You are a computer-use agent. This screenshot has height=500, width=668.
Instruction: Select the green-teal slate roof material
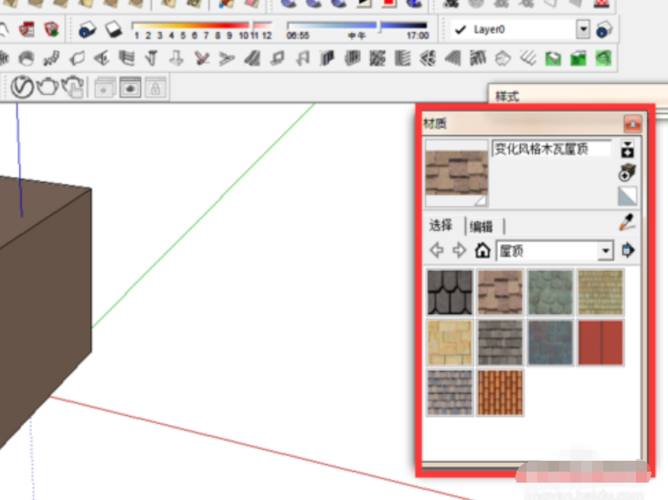point(550,292)
